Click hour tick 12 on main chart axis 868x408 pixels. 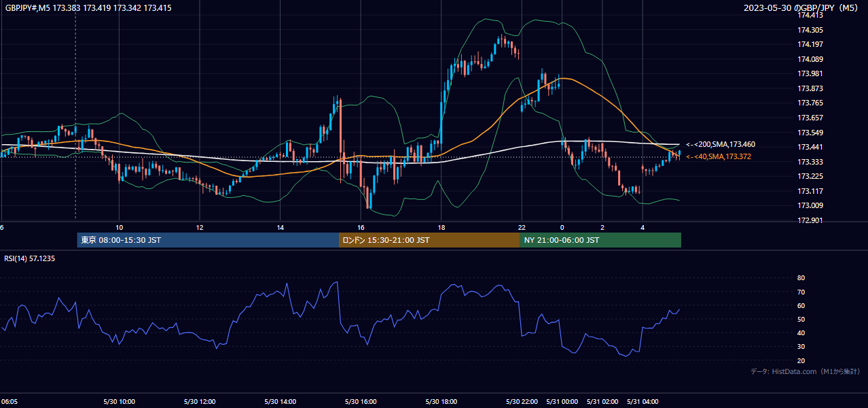(200, 227)
